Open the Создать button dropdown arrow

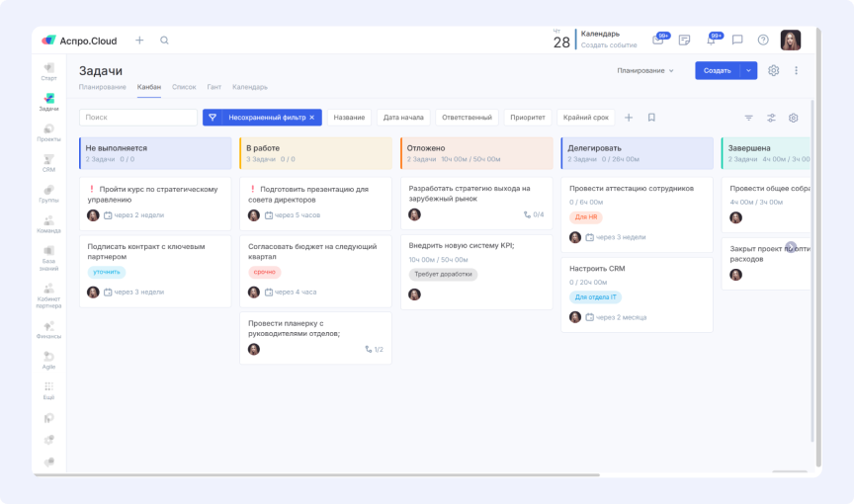pyautogui.click(x=749, y=70)
